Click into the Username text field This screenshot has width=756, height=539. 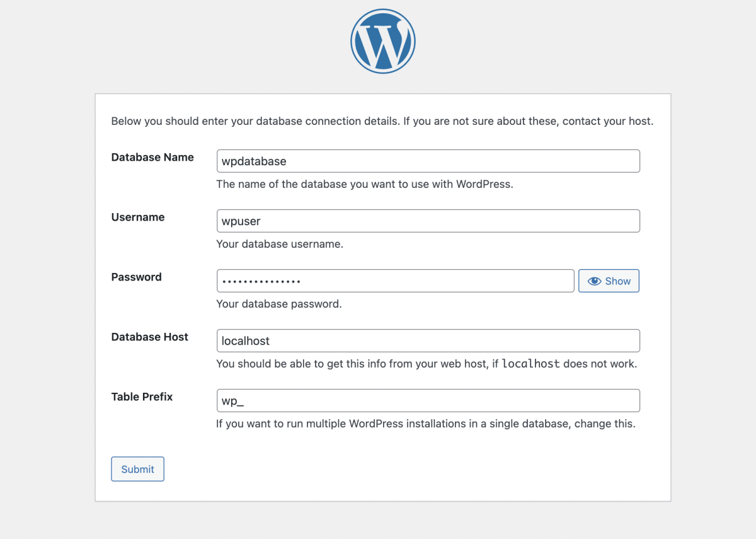[x=428, y=221]
